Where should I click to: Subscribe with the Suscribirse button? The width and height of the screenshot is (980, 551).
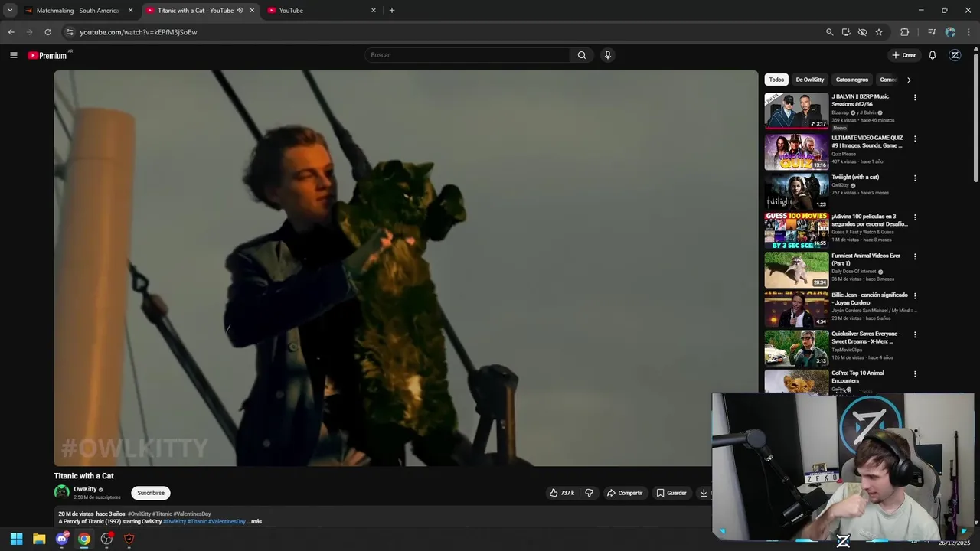tap(151, 493)
